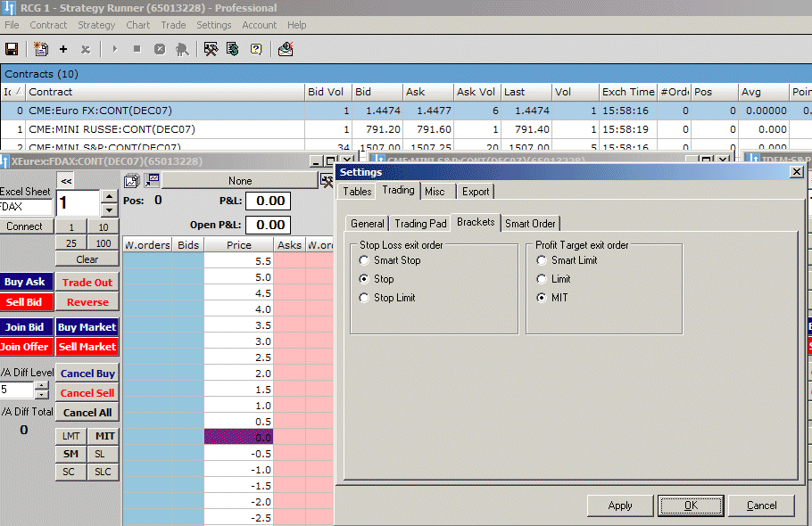Decrease A Diff Level with the down spinner

tap(41, 395)
